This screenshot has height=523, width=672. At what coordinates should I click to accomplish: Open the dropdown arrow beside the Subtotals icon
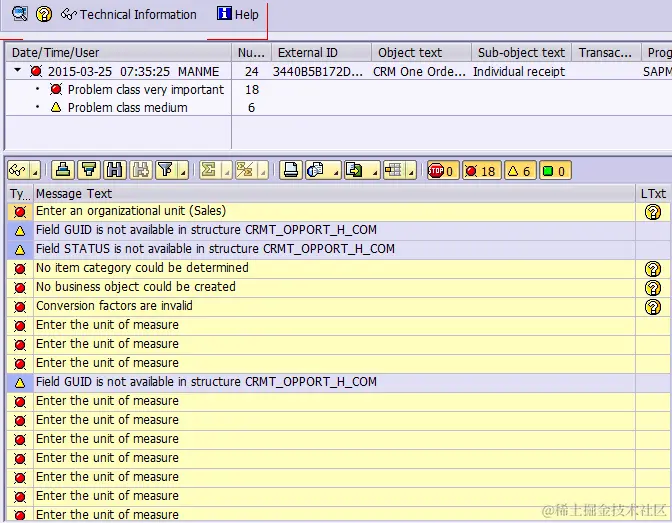coord(263,171)
